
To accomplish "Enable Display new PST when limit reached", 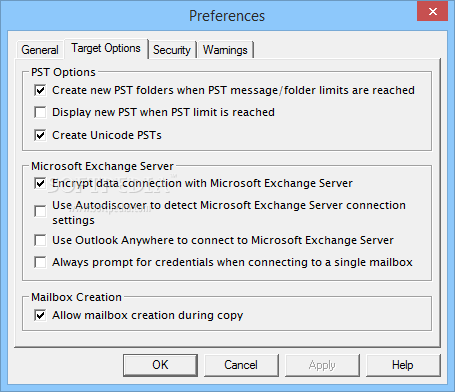I will pos(40,112).
